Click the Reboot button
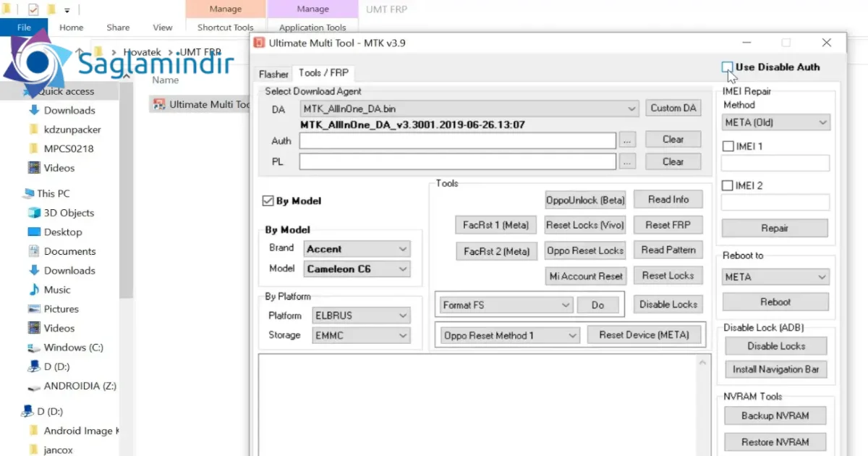Viewport: 868px width, 456px height. pyautogui.click(x=775, y=302)
